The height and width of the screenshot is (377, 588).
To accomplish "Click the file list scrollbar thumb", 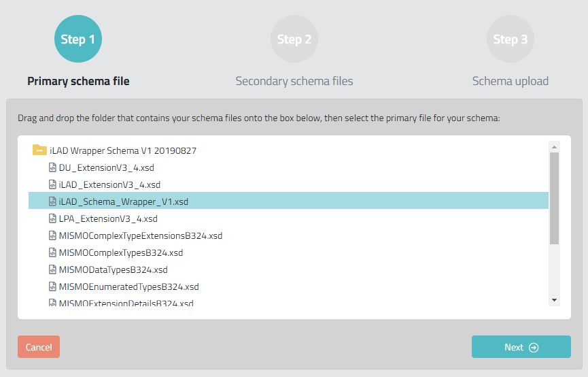I will click(x=554, y=198).
